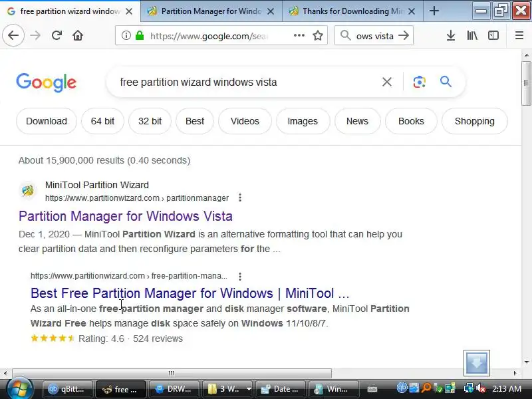Open the page actions three-dot menu
Viewport: 532px width, 399px height.
coord(299,35)
